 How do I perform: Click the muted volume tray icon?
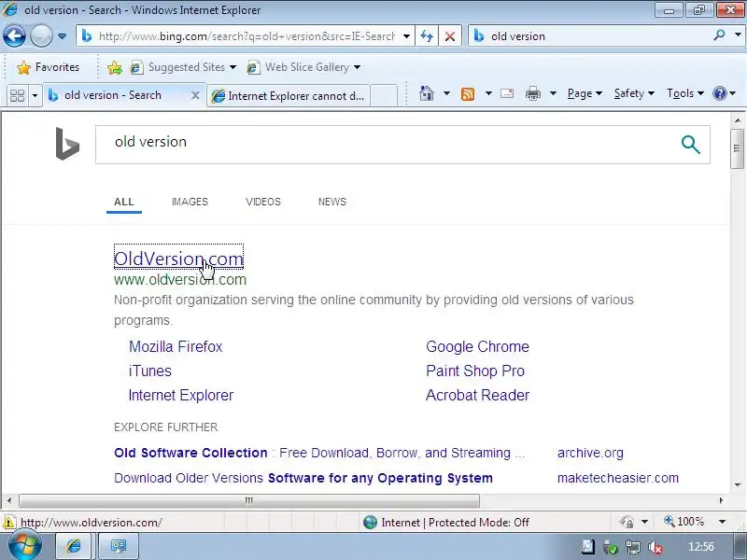pyautogui.click(x=655, y=548)
